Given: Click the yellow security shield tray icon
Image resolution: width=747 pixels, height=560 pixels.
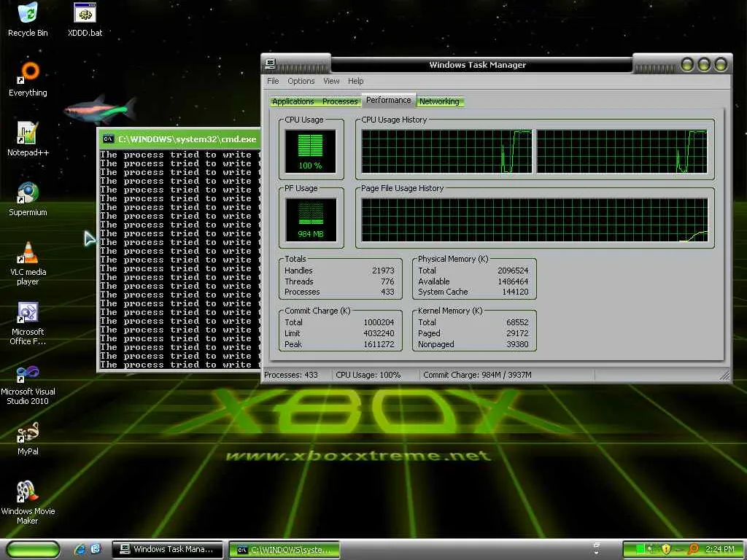Looking at the screenshot, I should click(666, 549).
